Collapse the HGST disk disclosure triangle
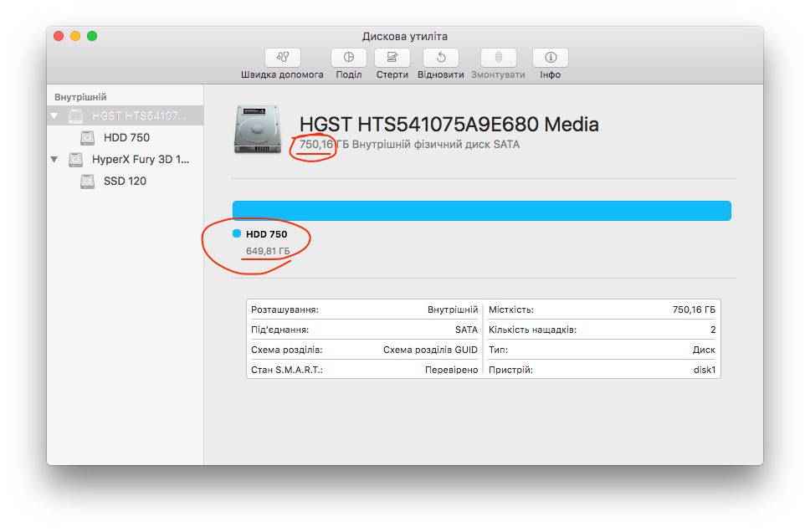810x532 pixels. (54, 115)
